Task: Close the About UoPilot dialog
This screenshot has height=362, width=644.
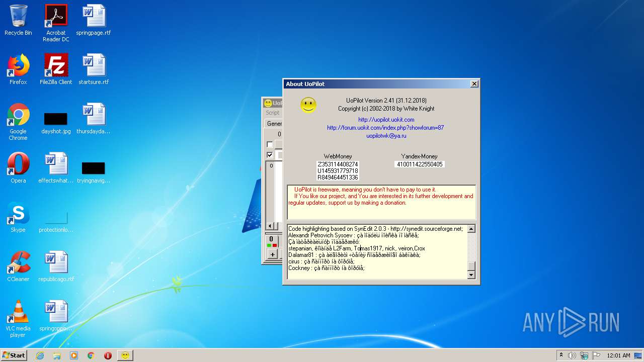Action: pos(474,84)
